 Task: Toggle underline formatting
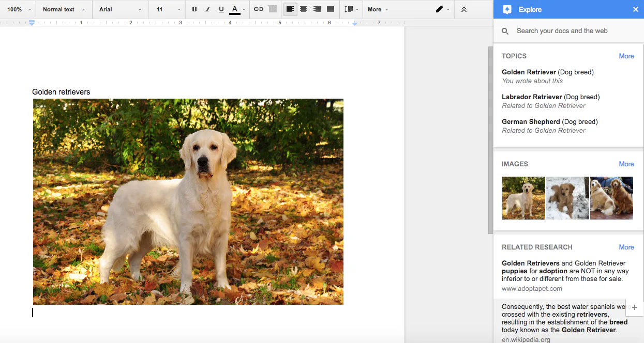click(221, 9)
